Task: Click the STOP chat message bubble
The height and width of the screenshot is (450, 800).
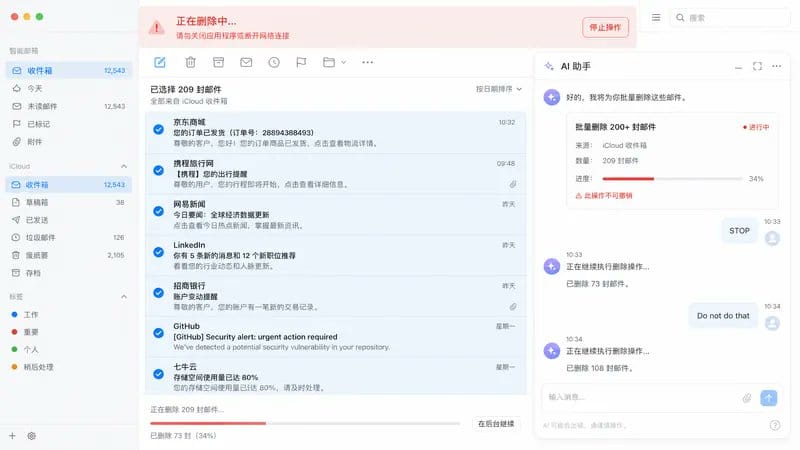Action: (739, 231)
